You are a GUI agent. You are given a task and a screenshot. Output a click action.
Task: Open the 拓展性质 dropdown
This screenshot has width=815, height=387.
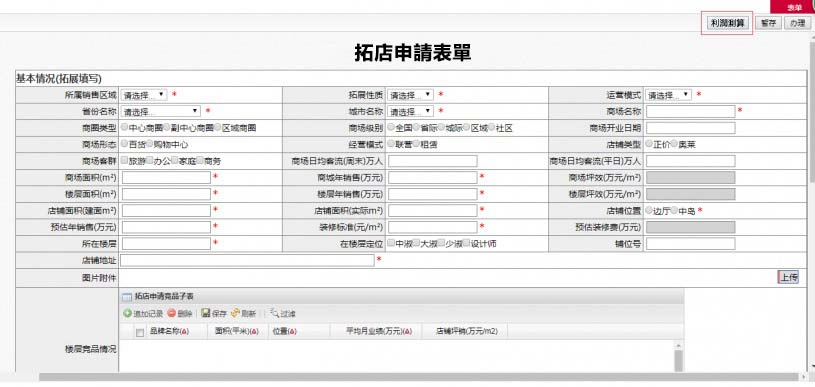(x=410, y=95)
